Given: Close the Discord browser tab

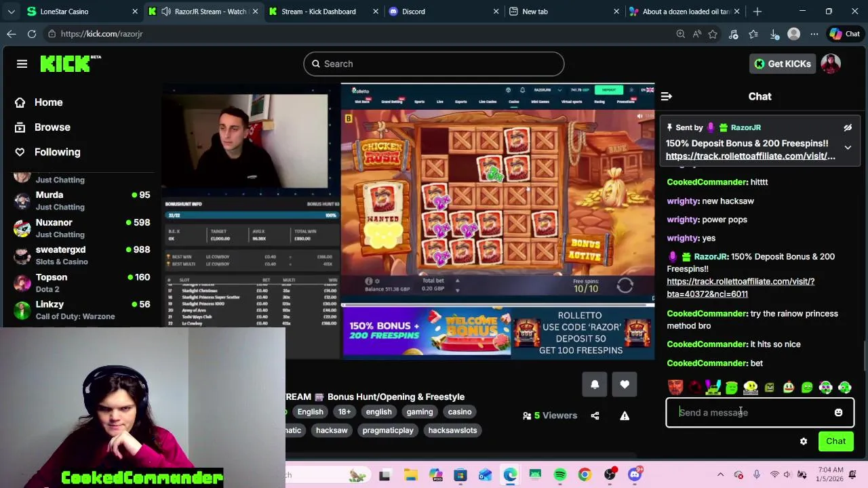Looking at the screenshot, I should tap(496, 12).
